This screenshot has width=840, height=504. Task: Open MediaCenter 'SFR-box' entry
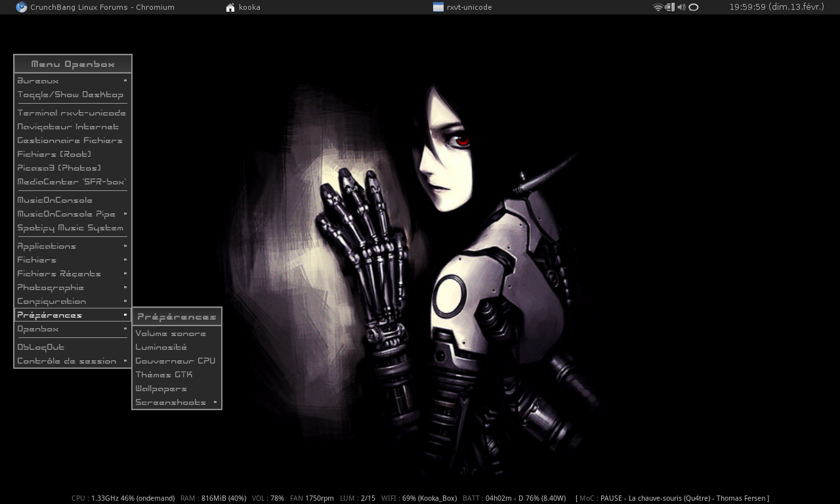tap(73, 182)
